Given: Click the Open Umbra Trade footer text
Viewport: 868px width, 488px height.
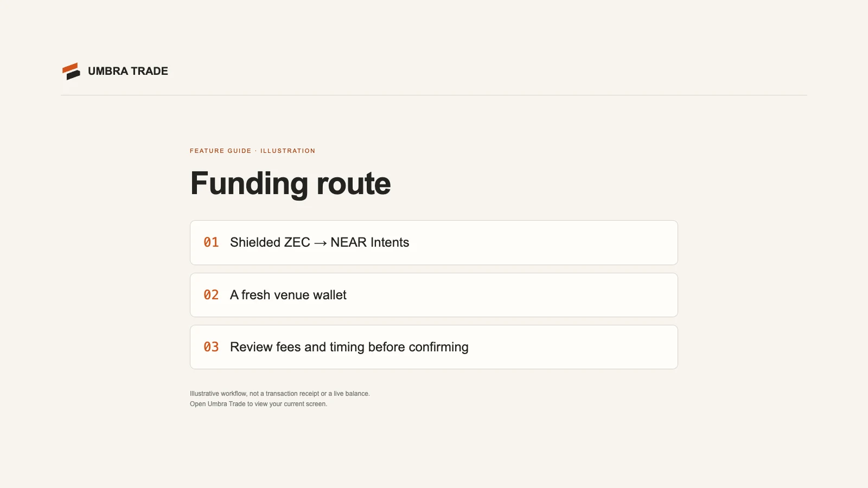Looking at the screenshot, I should coord(258,404).
